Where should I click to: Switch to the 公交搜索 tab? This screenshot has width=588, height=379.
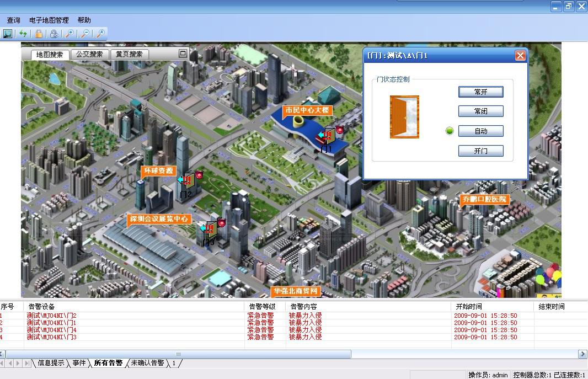(x=89, y=55)
